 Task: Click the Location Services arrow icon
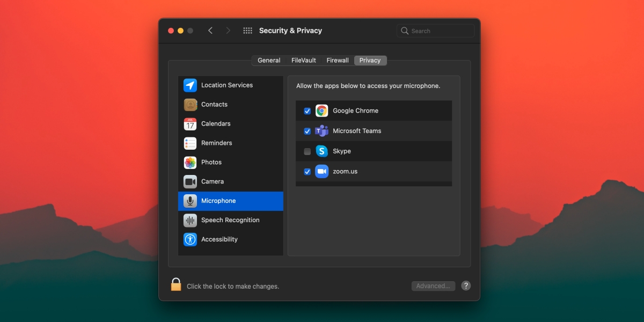(190, 85)
